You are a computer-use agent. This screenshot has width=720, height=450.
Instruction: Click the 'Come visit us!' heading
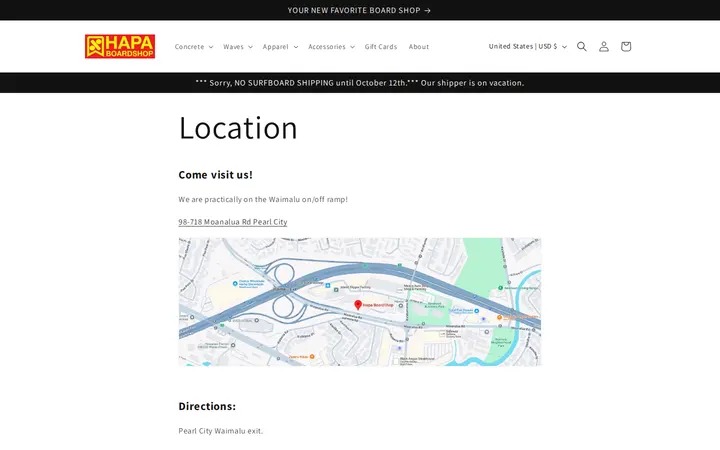point(215,175)
